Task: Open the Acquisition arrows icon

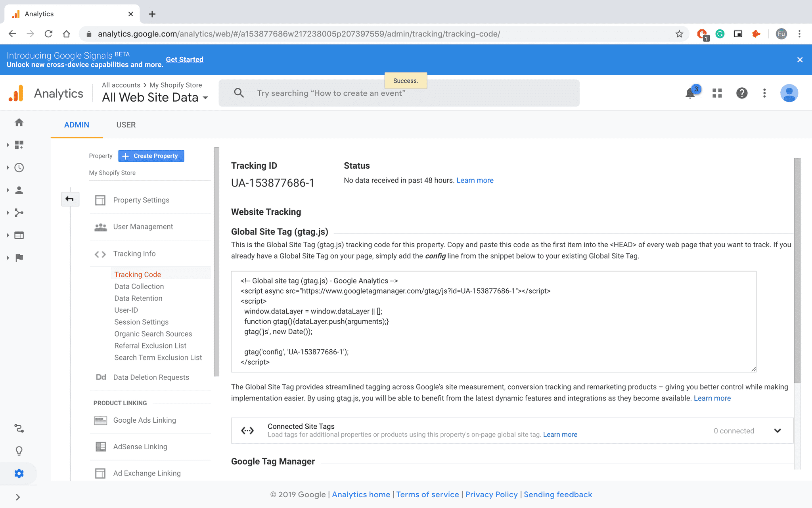Action: (x=19, y=213)
